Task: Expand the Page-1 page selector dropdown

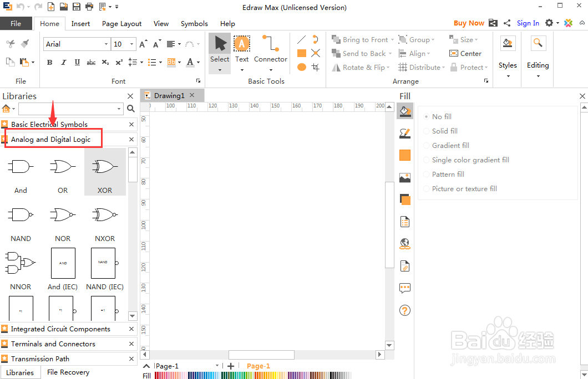Action: tap(217, 366)
